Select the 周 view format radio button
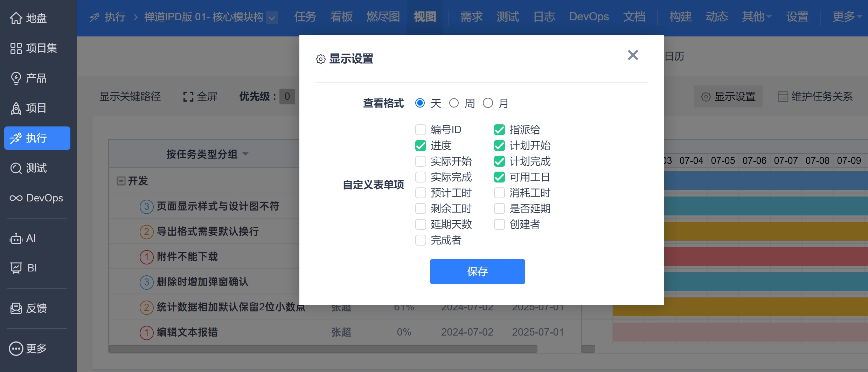The image size is (868, 372). 454,103
